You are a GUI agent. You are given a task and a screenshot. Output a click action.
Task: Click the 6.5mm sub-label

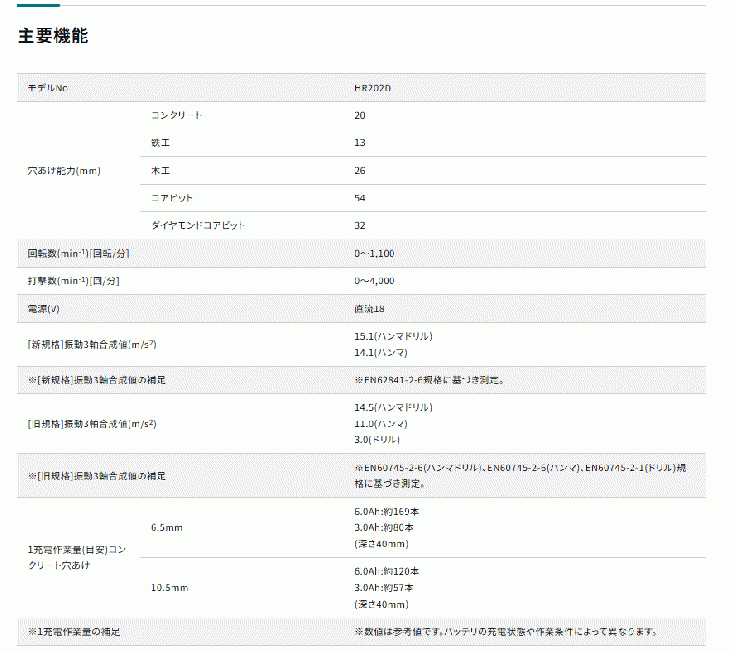(x=167, y=528)
